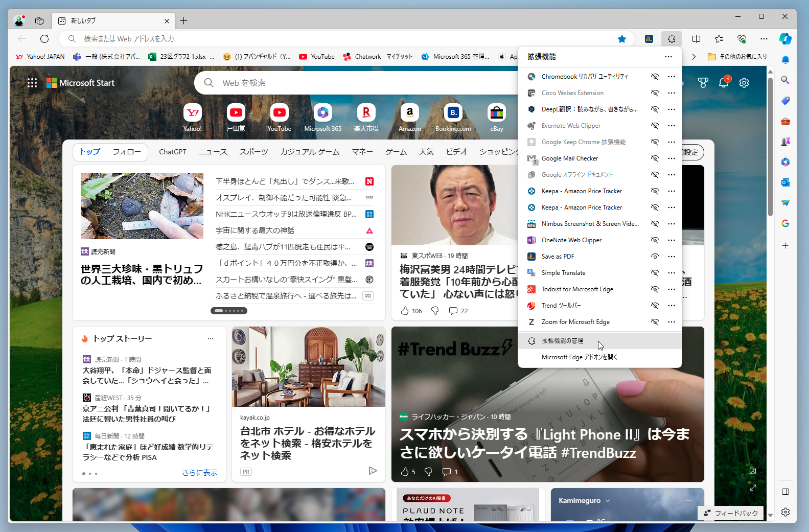This screenshot has width=809, height=532.
Task: Open new tab with plus button
Action: tap(184, 21)
